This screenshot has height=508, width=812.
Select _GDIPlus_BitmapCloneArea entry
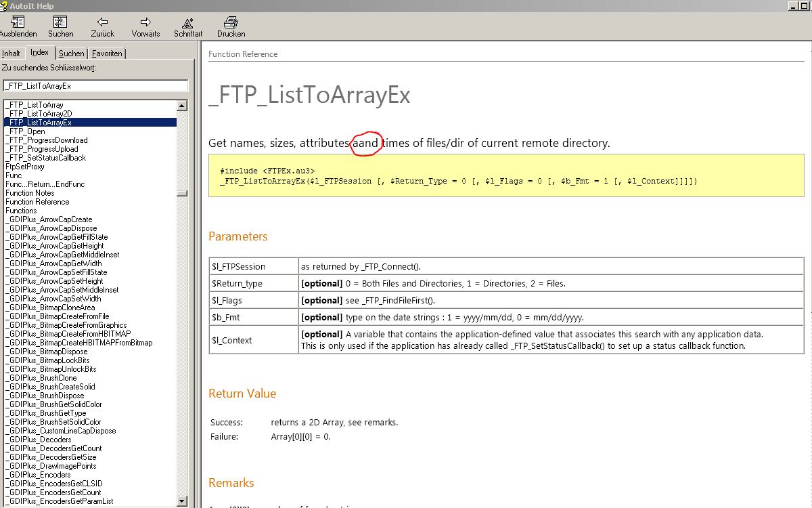[x=50, y=308]
